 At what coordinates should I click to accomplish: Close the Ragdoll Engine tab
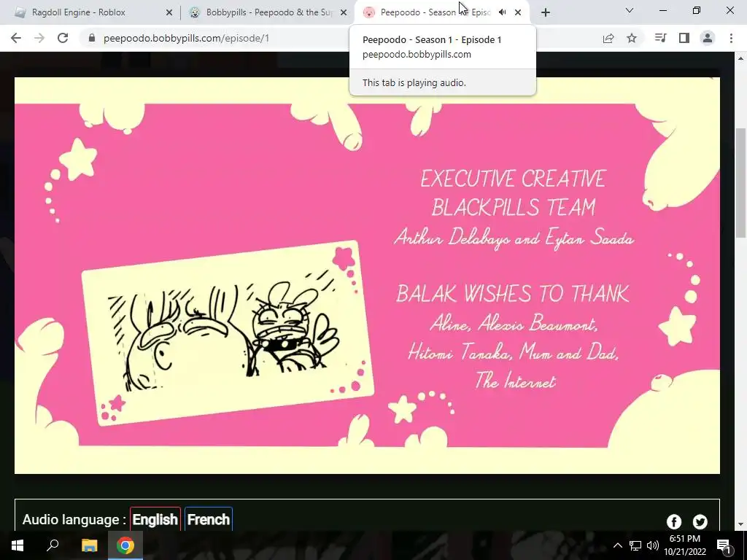pos(169,12)
